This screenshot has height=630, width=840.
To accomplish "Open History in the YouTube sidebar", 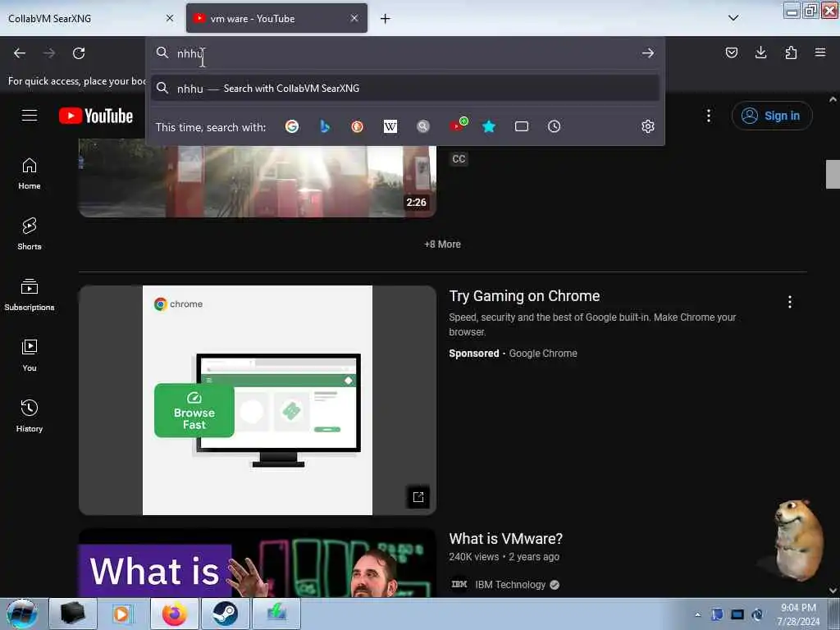I will point(30,416).
